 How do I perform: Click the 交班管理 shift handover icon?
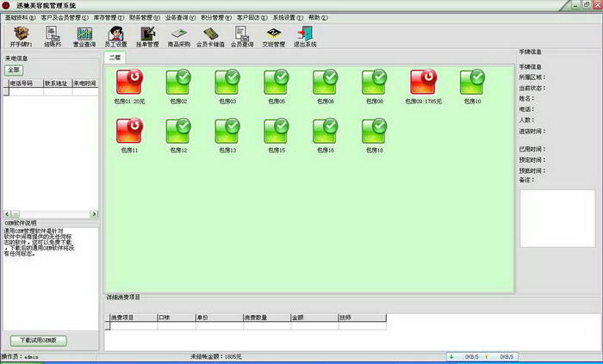coord(273,35)
